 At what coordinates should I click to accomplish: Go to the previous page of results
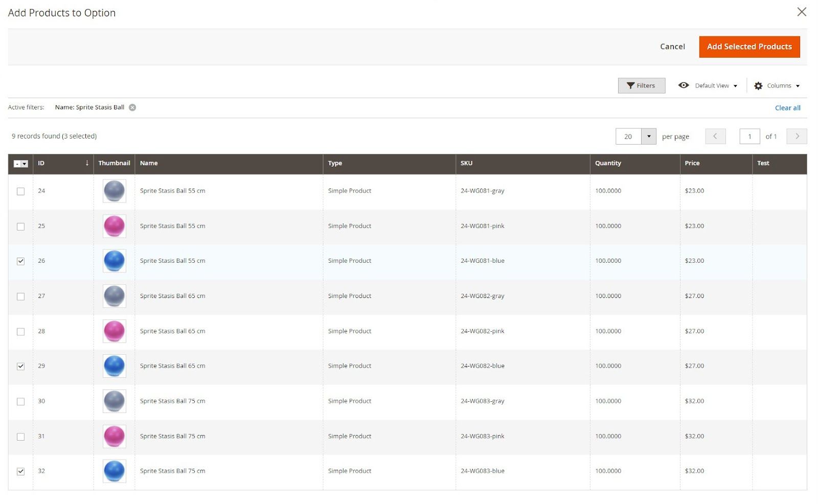click(x=715, y=136)
